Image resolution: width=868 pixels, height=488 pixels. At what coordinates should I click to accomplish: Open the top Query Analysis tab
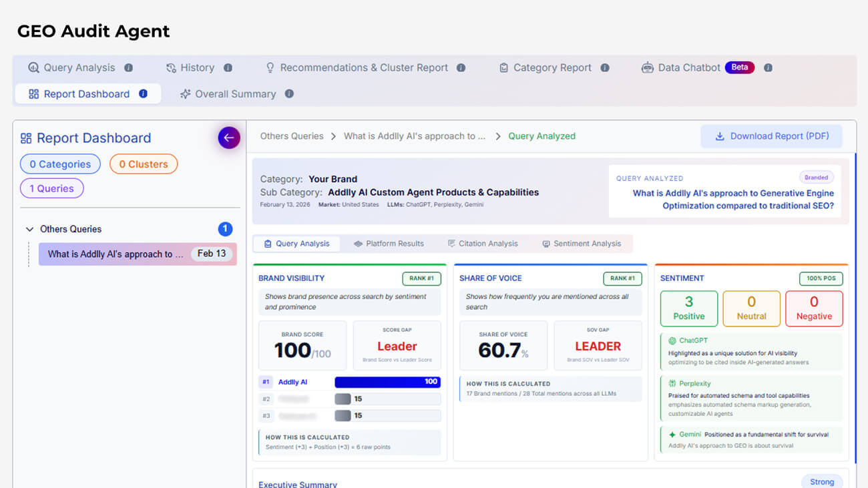(71, 67)
